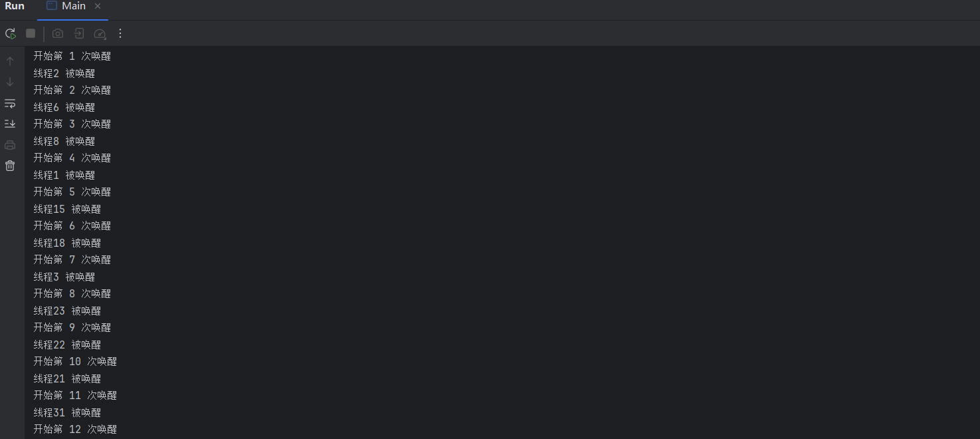980x439 pixels.
Task: Toggle scroll to end of console
Action: 10,124
